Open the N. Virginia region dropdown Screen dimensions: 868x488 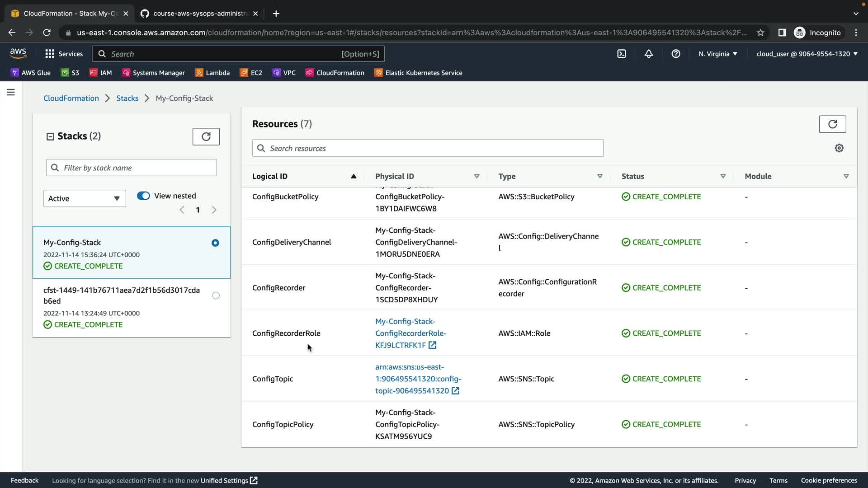pyautogui.click(x=717, y=54)
